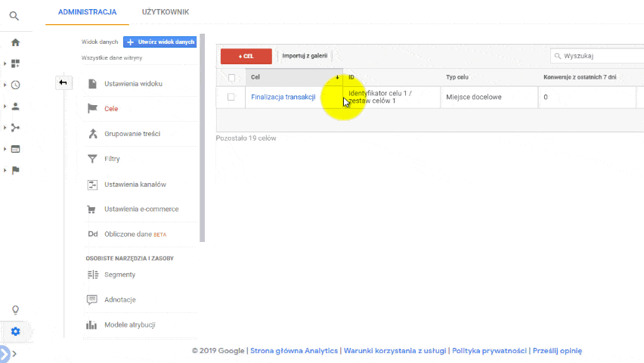Viewport: 644px width, 363px height.
Task: Click the red + CEL button
Action: coord(246,56)
